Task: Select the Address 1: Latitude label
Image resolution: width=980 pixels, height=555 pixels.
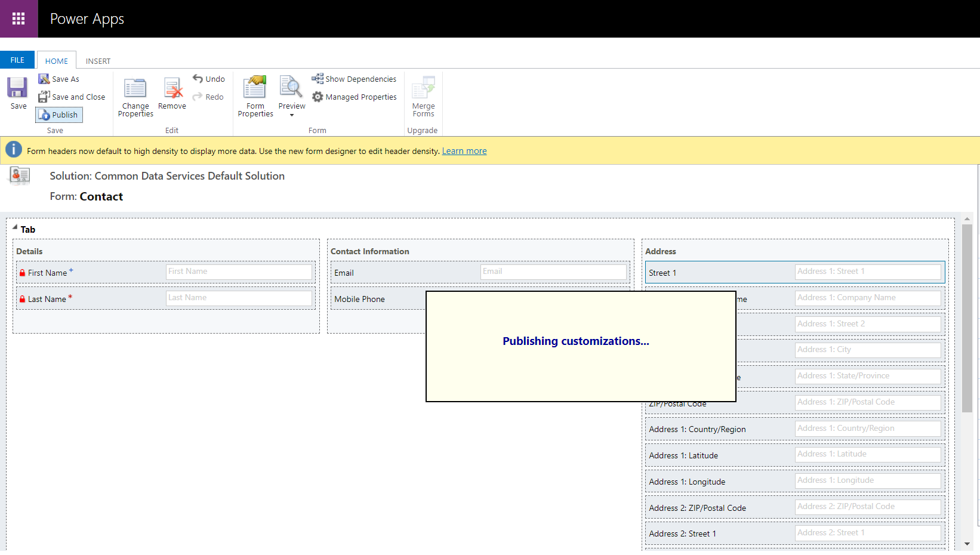Action: click(x=683, y=455)
